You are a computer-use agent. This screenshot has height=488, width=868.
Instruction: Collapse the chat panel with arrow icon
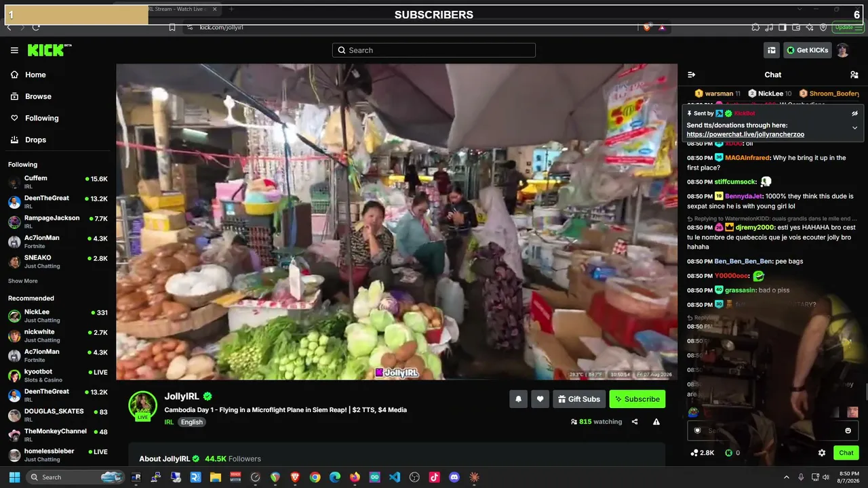pyautogui.click(x=692, y=75)
